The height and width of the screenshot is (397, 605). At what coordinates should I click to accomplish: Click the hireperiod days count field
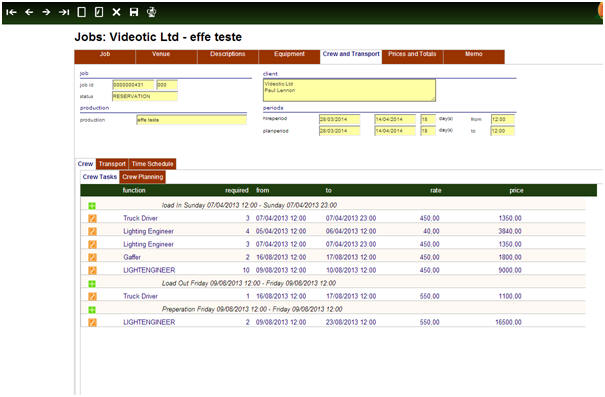pyautogui.click(x=428, y=119)
